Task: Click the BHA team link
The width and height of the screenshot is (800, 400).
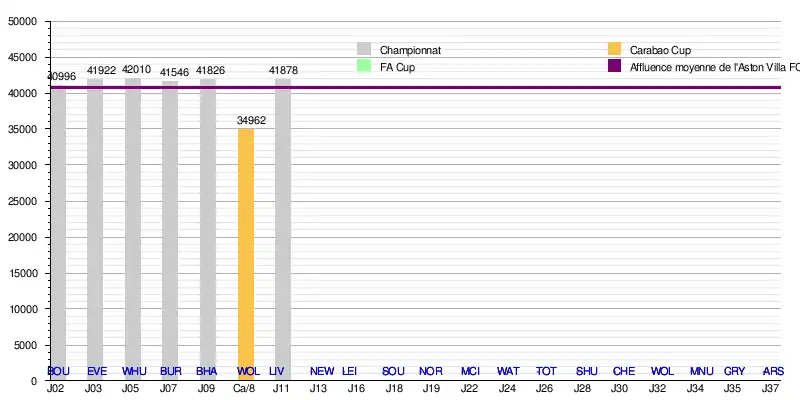Action: [x=208, y=371]
